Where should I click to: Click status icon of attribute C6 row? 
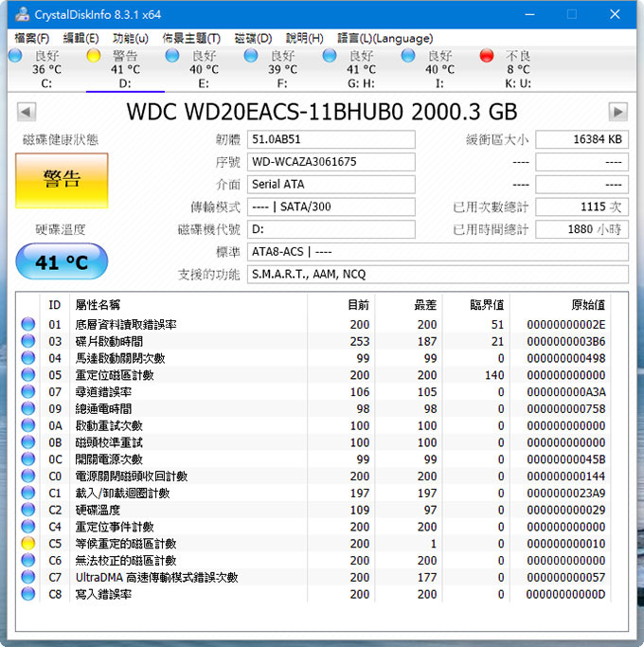pos(28,561)
